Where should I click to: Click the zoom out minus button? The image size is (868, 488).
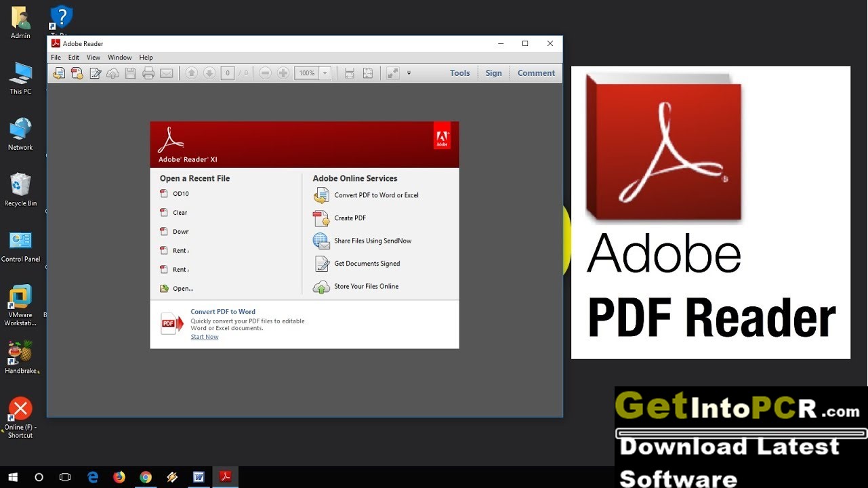click(x=266, y=73)
